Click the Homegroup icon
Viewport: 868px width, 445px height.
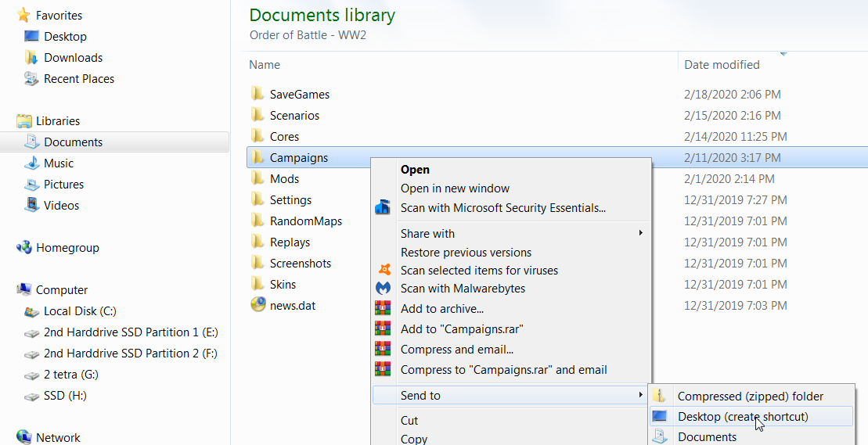click(23, 247)
